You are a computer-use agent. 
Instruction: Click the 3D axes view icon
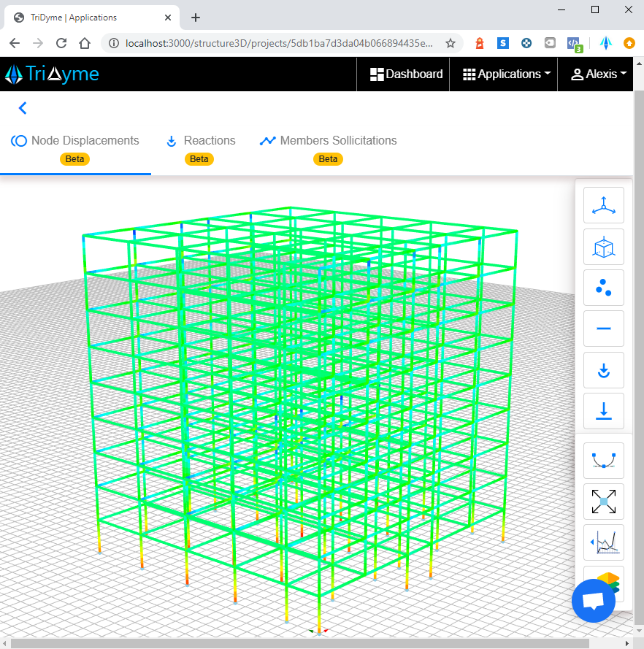[x=603, y=205]
